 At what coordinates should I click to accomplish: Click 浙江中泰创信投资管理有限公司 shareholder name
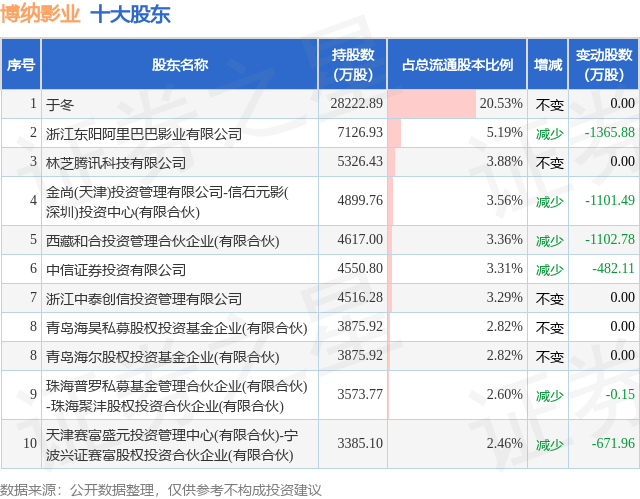[x=144, y=299]
